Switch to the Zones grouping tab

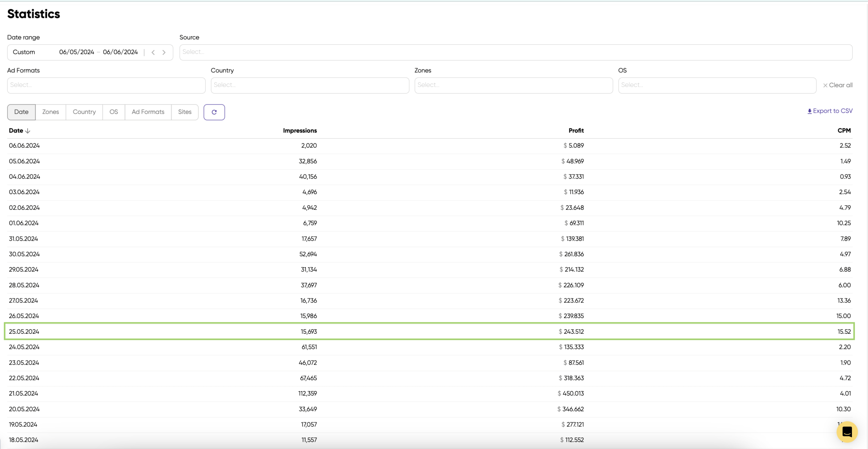tap(51, 112)
